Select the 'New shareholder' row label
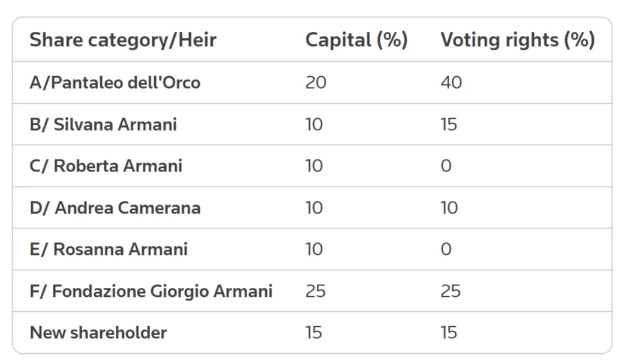Image resolution: width=634 pixels, height=364 pixels. coord(98,332)
